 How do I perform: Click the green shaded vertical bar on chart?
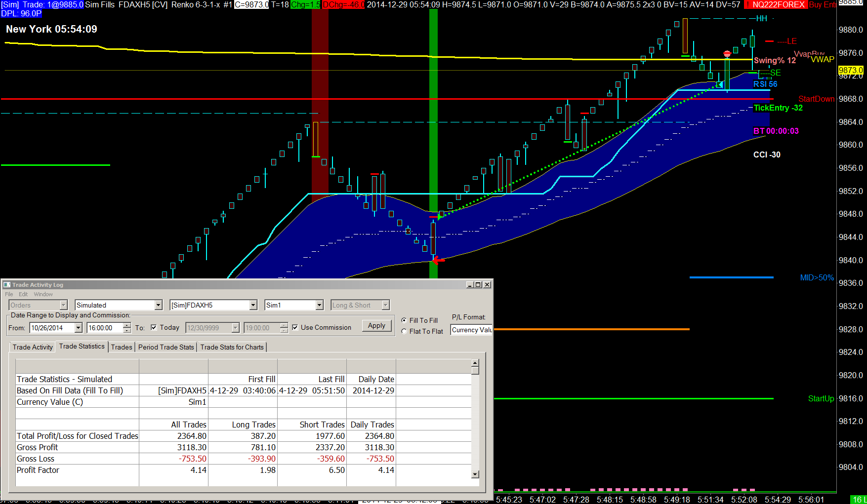coord(433,143)
